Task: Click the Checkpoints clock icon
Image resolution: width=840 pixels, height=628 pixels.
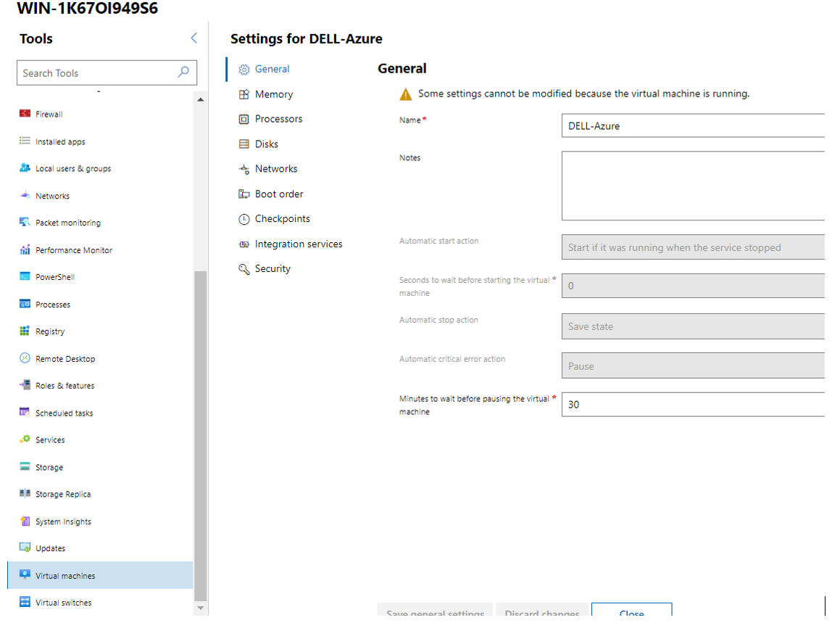Action: 244,219
